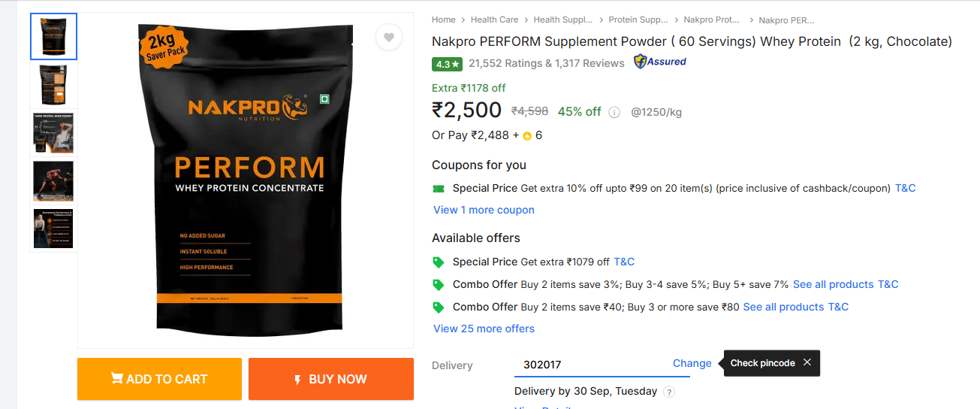Screen dimensions: 980x409
Task: Select the fourth product thumbnail image
Action: (53, 180)
